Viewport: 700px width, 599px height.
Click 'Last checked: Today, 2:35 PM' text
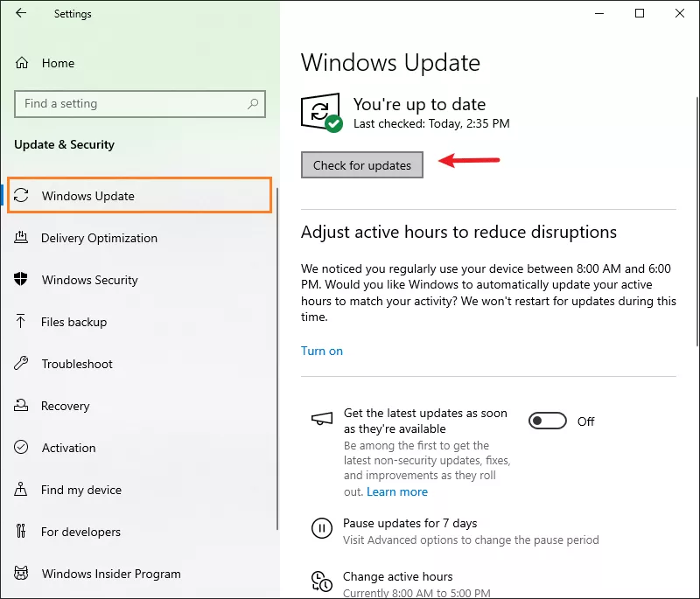pyautogui.click(x=431, y=123)
